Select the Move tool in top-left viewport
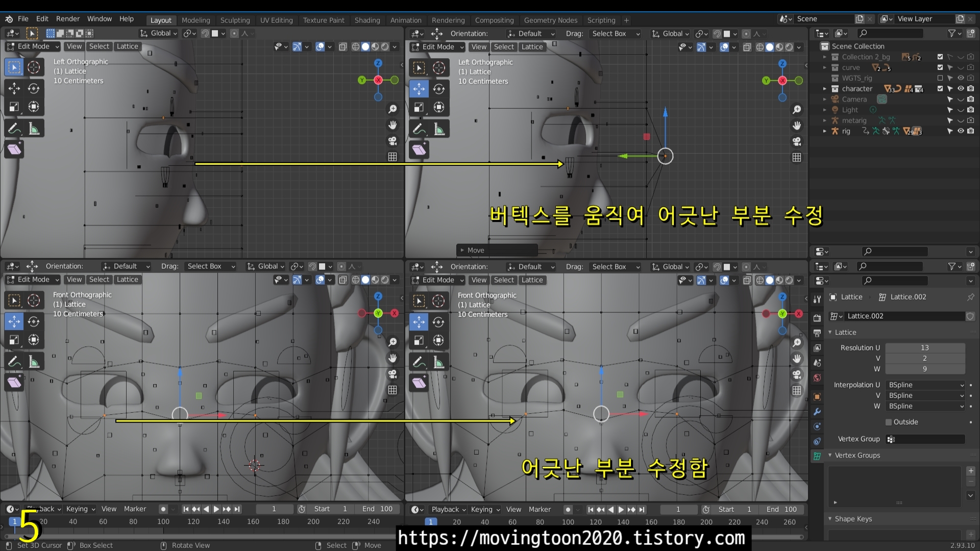 [14, 88]
